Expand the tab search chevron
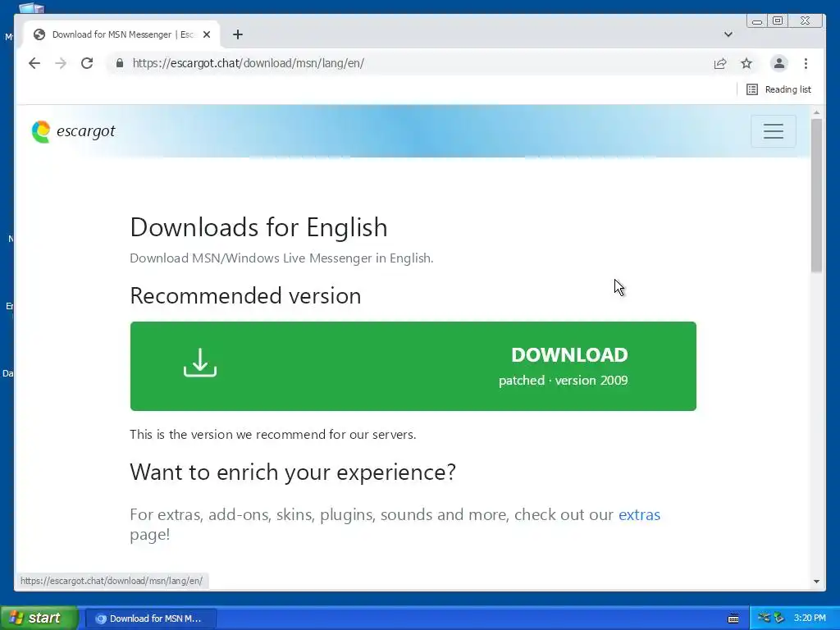840x630 pixels. coord(728,34)
